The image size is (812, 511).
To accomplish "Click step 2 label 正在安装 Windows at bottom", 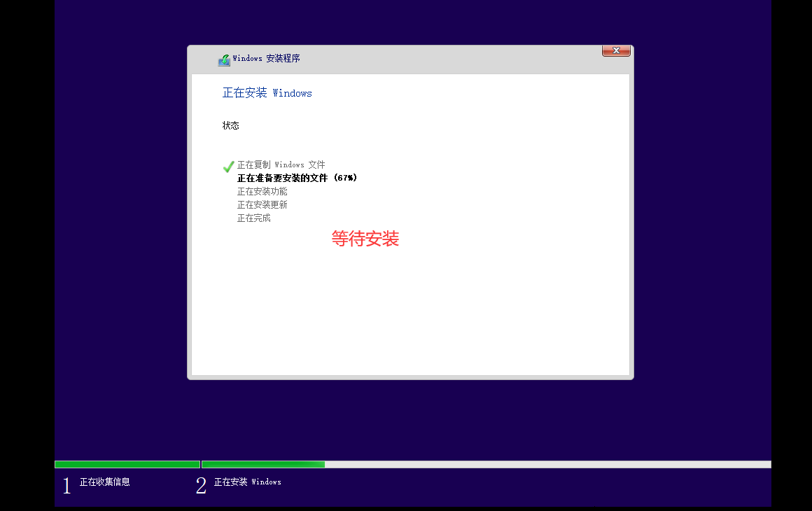I will (x=248, y=482).
